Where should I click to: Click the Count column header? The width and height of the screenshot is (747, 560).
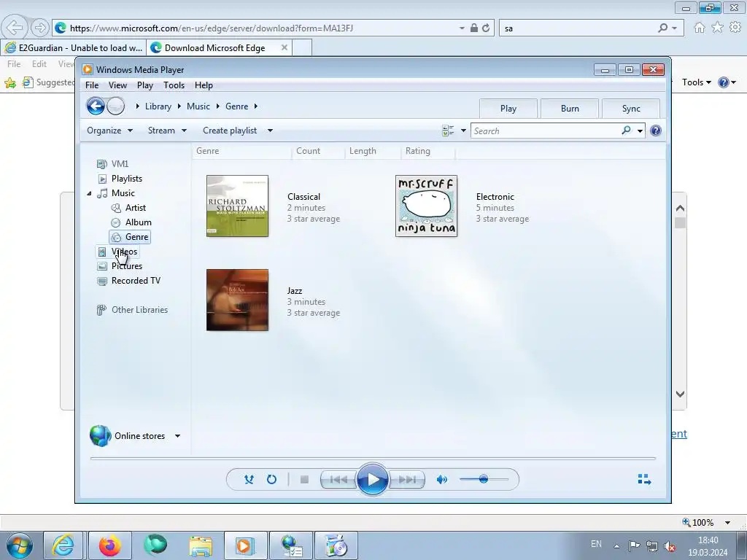[x=318, y=151]
